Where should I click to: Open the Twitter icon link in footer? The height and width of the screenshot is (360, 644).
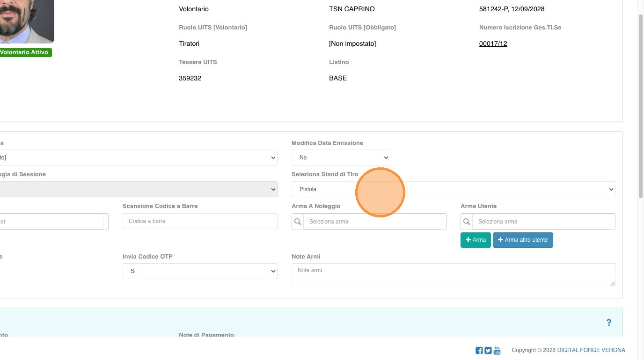click(x=488, y=351)
